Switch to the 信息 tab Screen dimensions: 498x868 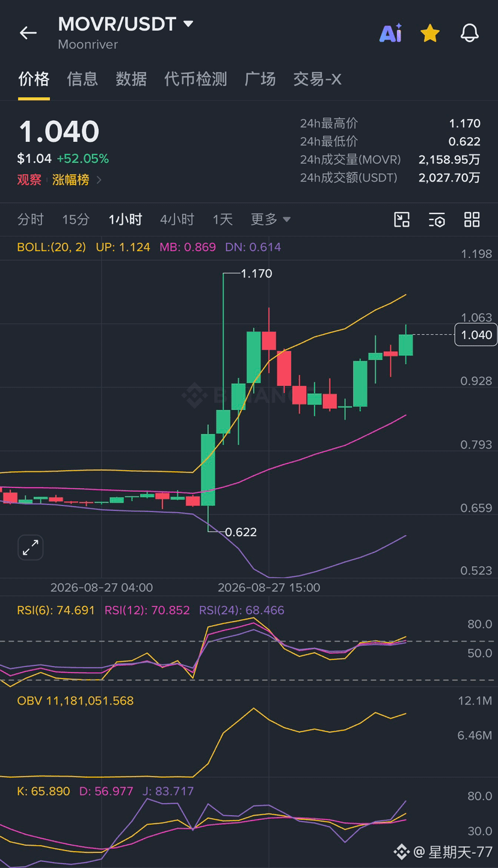point(82,79)
